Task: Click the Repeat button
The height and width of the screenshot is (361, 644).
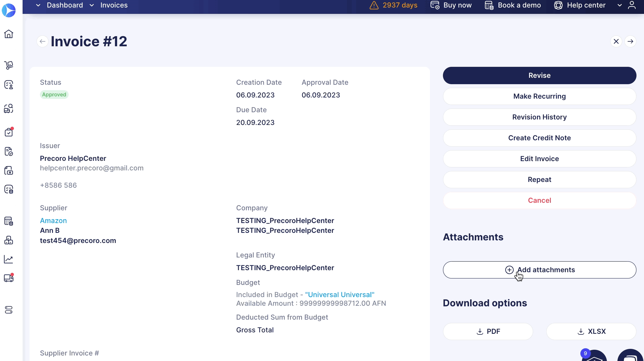Action: 540,180
